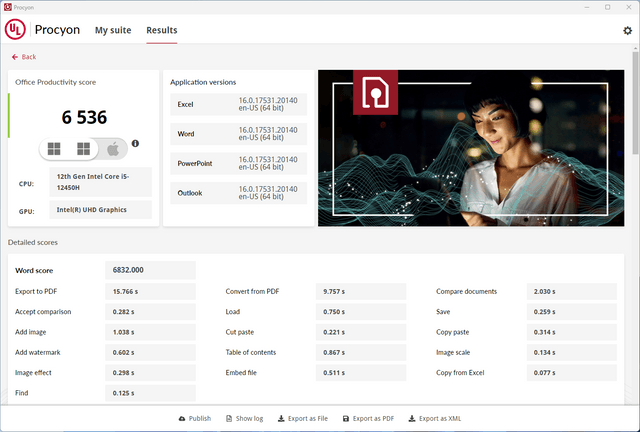The image size is (640, 432).
Task: Click the Detailed scores heading
Action: (x=33, y=243)
